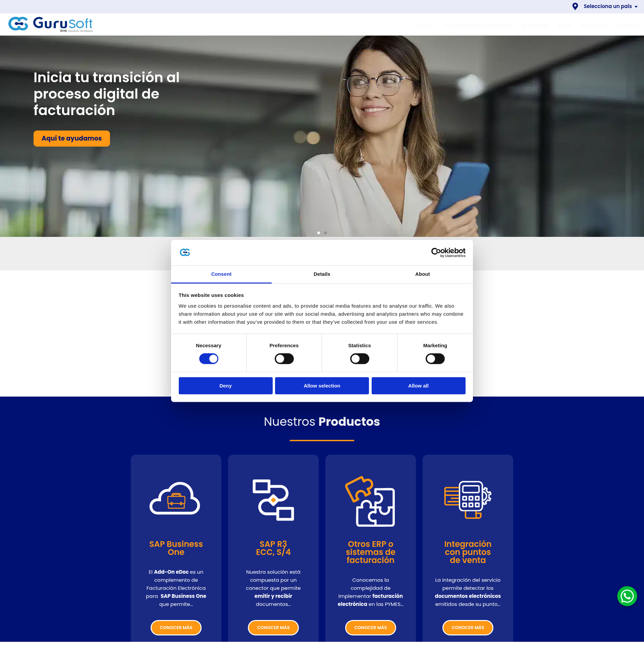This screenshot has height=671, width=644.
Task: Open the Nosotros menu item
Action: click(535, 26)
